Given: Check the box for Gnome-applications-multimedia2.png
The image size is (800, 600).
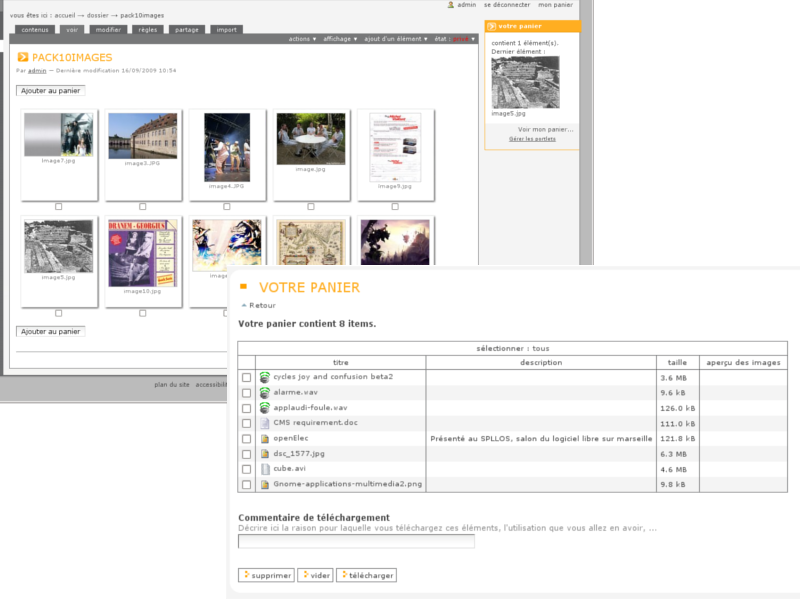Looking at the screenshot, I should point(247,485).
